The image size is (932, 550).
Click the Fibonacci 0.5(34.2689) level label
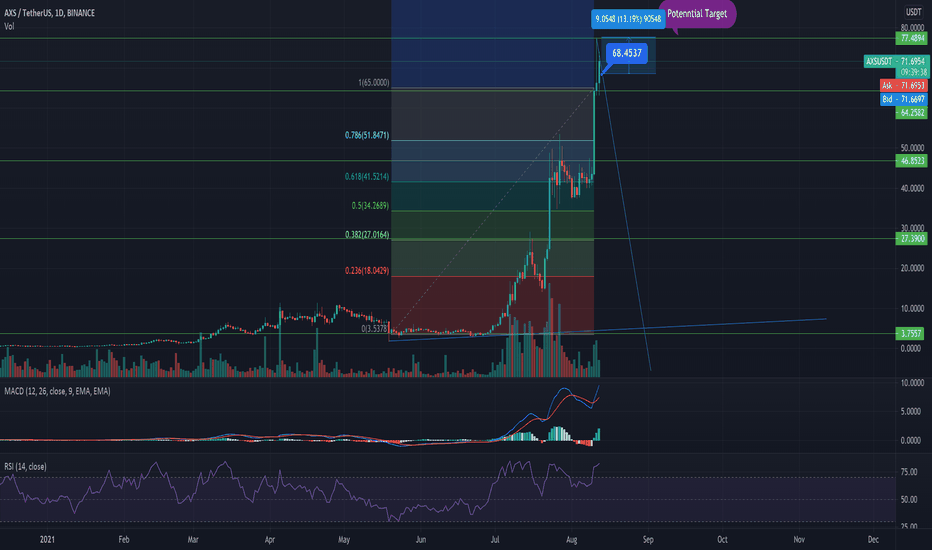[370, 206]
